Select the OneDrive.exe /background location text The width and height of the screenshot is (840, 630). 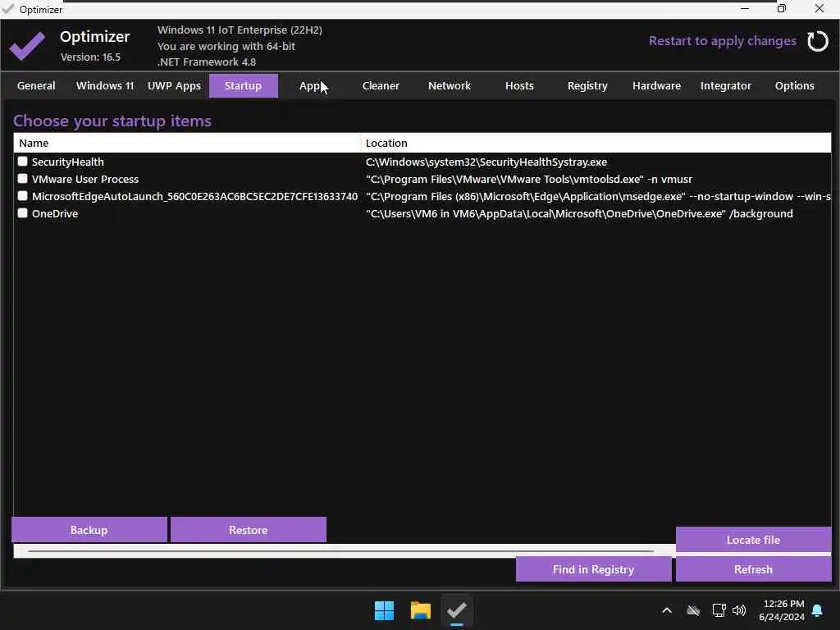pyautogui.click(x=579, y=213)
